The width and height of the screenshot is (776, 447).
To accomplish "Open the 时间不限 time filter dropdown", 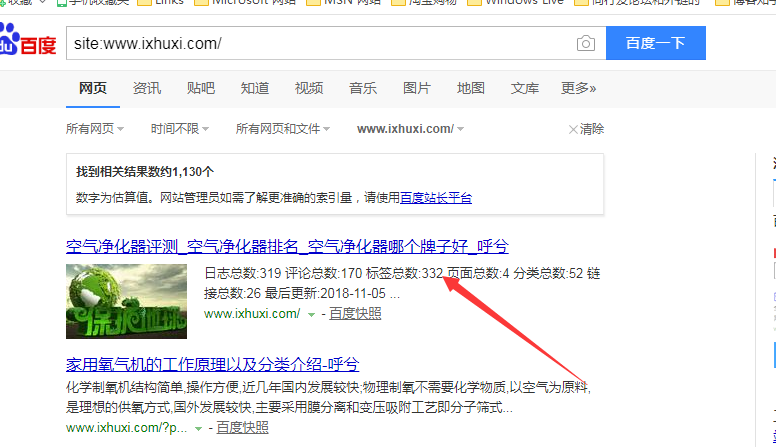I will coord(180,129).
